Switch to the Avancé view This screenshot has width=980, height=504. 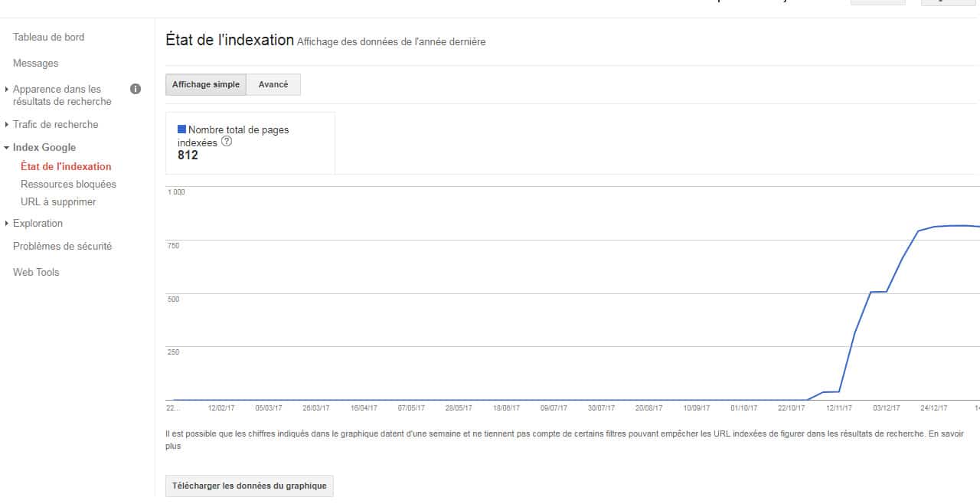click(x=273, y=84)
